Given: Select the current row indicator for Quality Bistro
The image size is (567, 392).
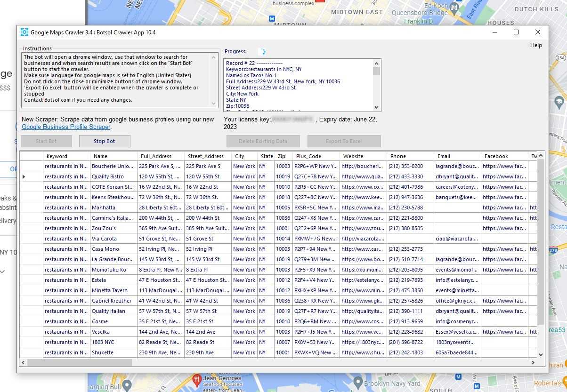Looking at the screenshot, I should [31, 176].
